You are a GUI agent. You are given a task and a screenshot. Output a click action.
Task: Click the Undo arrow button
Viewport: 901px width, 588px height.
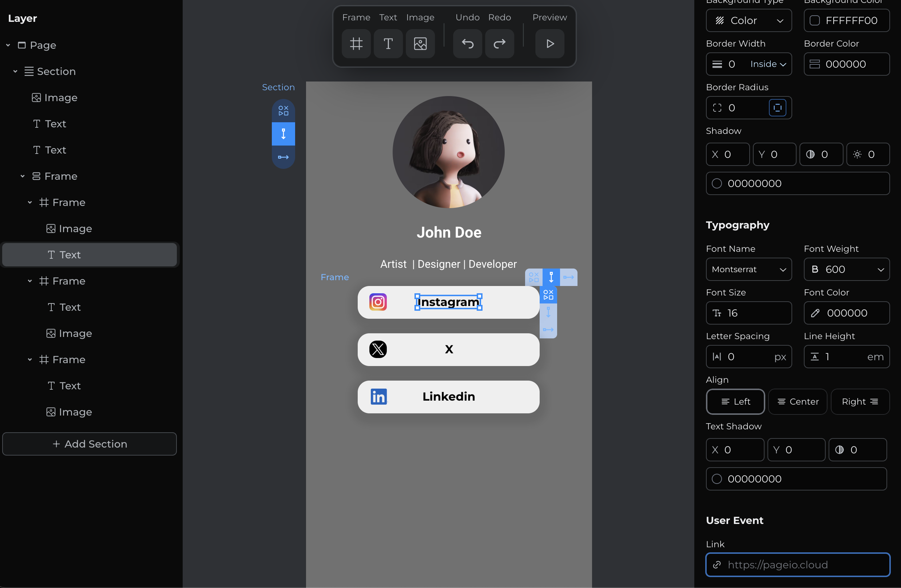[x=468, y=44]
